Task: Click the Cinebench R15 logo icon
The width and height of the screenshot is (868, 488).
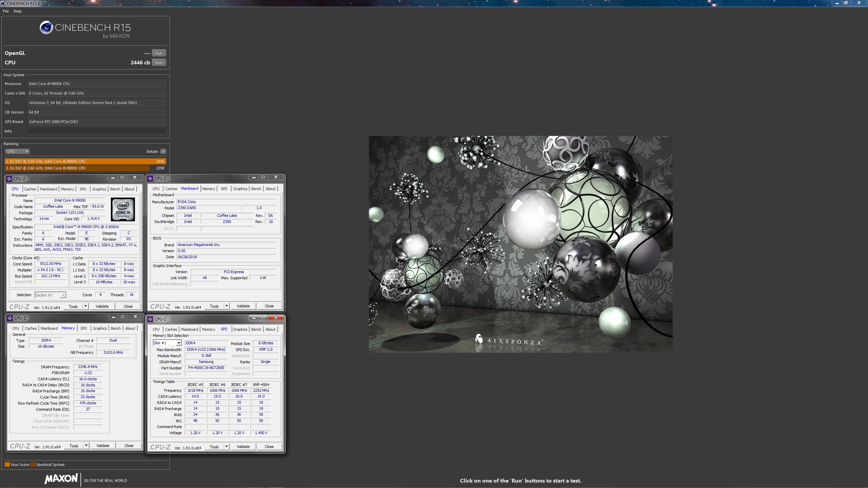Action: 46,27
